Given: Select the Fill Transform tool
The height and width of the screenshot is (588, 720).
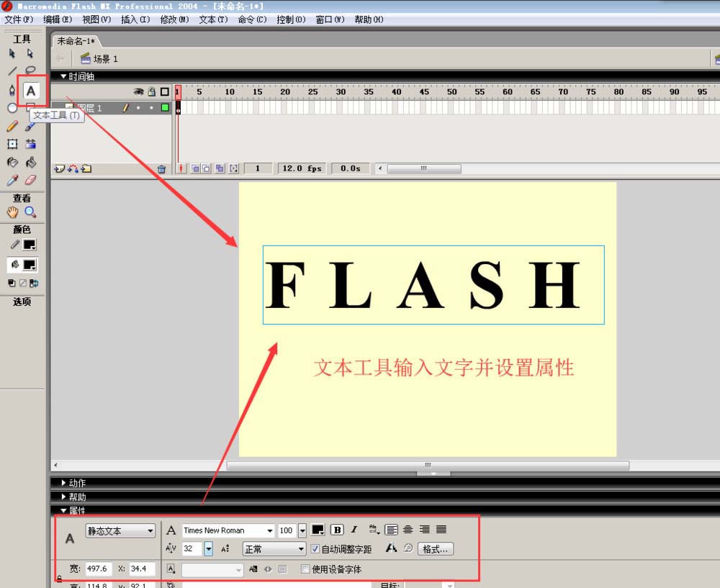Looking at the screenshot, I should [x=30, y=144].
